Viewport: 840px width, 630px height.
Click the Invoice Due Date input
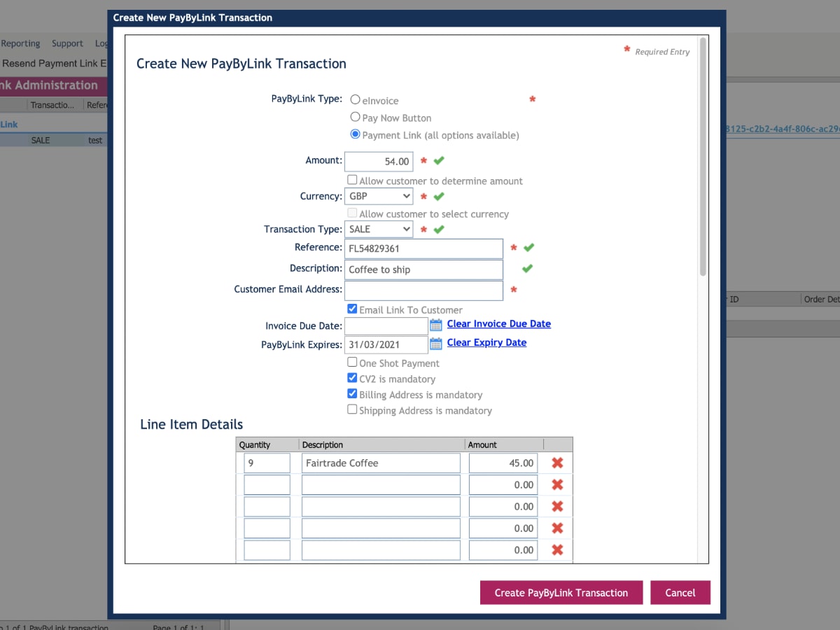(386, 326)
